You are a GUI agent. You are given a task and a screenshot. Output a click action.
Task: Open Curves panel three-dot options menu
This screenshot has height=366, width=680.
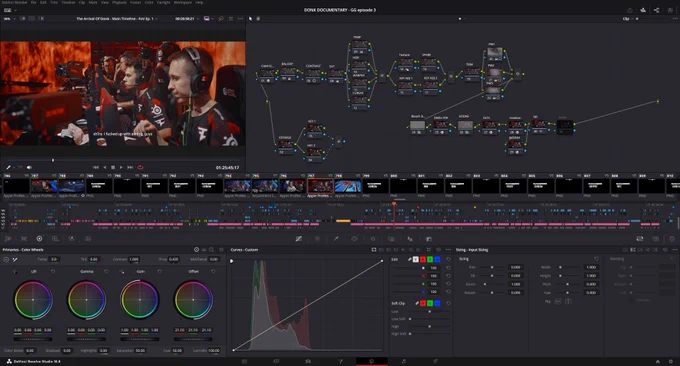click(x=448, y=250)
